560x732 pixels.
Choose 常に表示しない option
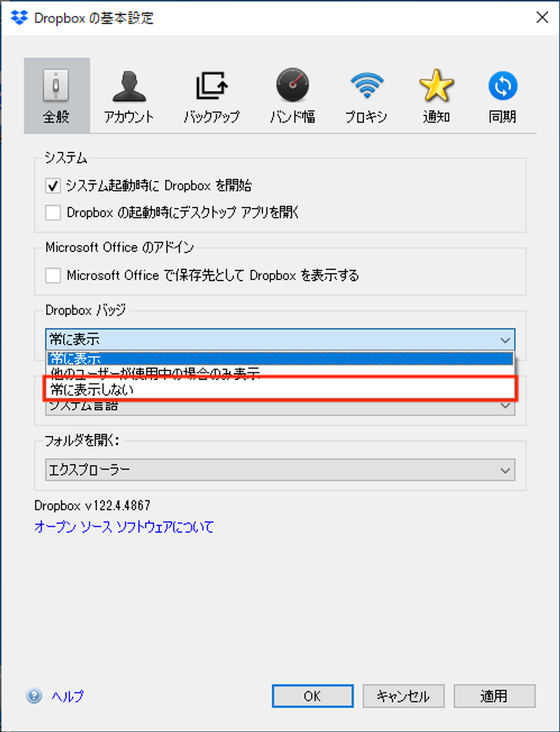click(x=281, y=389)
